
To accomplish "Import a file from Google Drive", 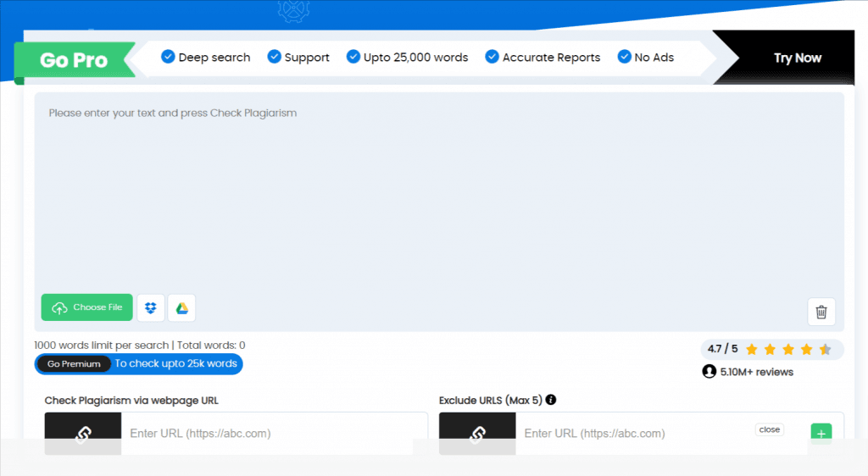I will [181, 307].
